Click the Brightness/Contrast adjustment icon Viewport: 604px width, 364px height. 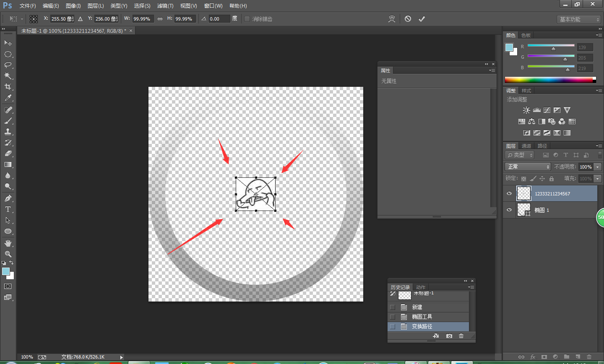(526, 110)
